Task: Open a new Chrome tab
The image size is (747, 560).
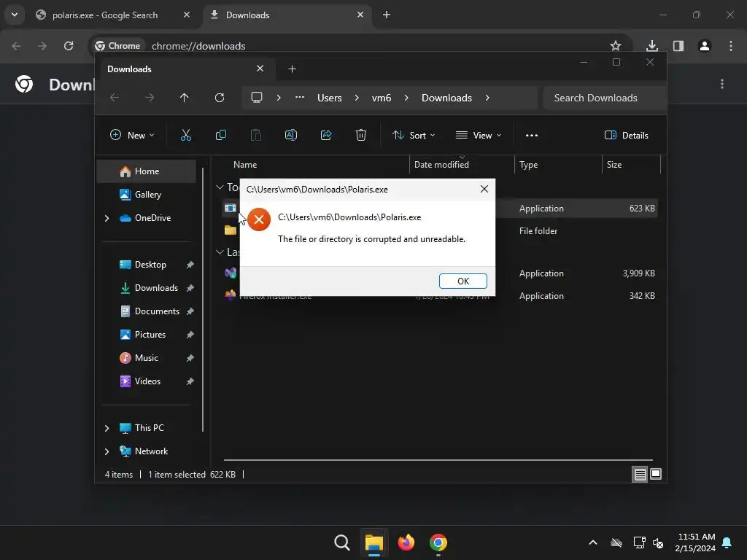Action: [387, 15]
